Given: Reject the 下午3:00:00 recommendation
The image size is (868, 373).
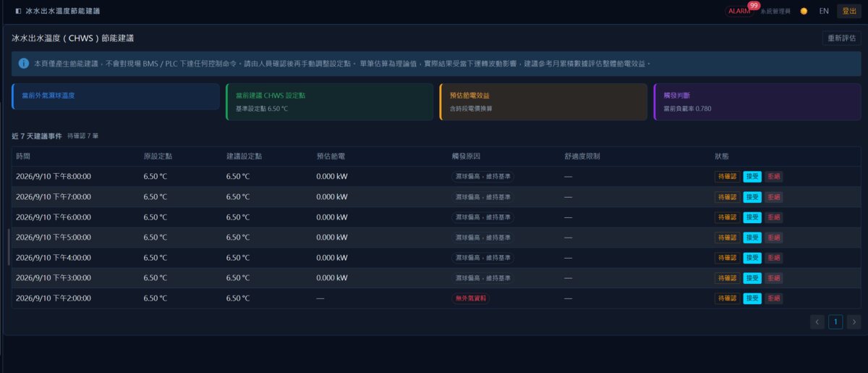Looking at the screenshot, I should (774, 278).
